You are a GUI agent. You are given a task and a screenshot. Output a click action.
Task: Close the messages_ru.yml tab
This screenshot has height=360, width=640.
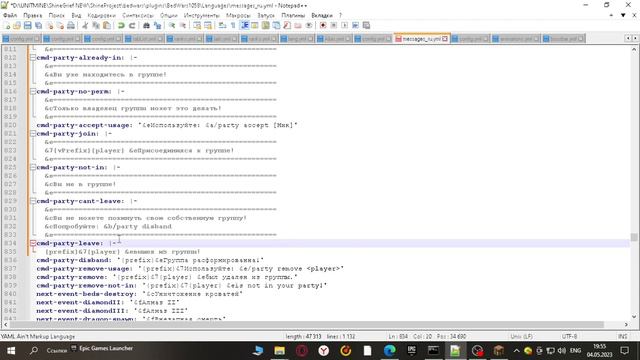pyautogui.click(x=445, y=39)
